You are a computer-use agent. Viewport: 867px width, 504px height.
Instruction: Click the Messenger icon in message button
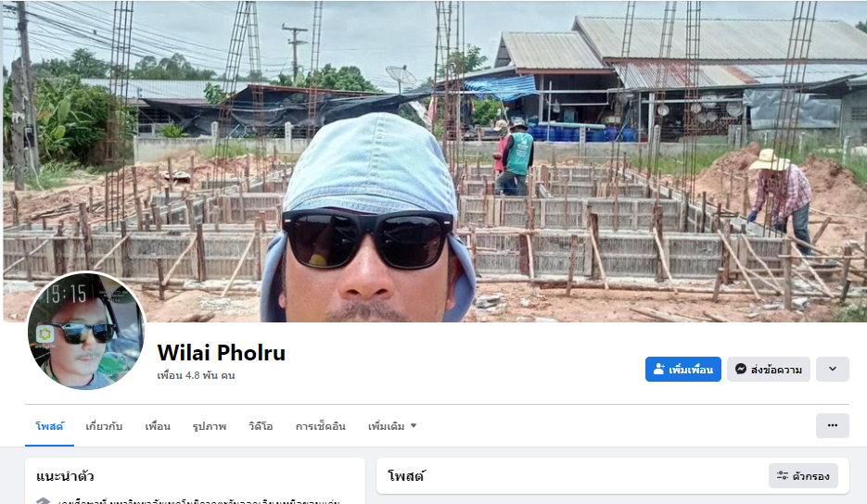tap(740, 369)
